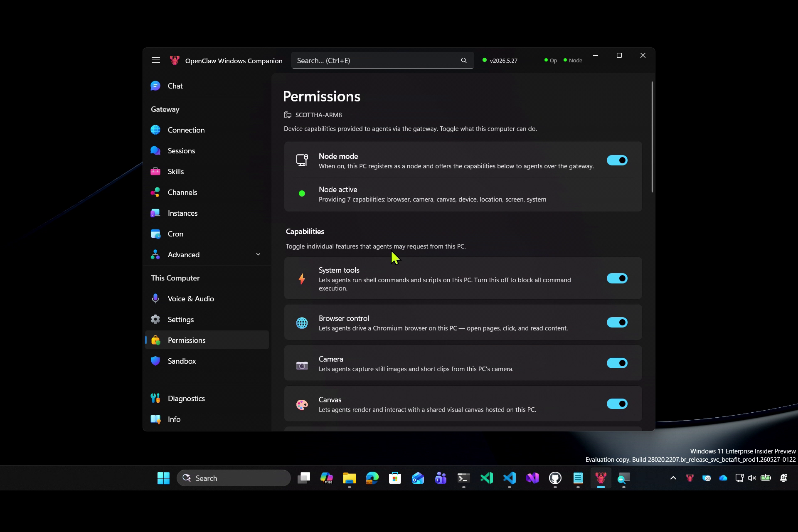Image resolution: width=798 pixels, height=532 pixels.
Task: Open File Explorer from the taskbar
Action: click(x=350, y=478)
